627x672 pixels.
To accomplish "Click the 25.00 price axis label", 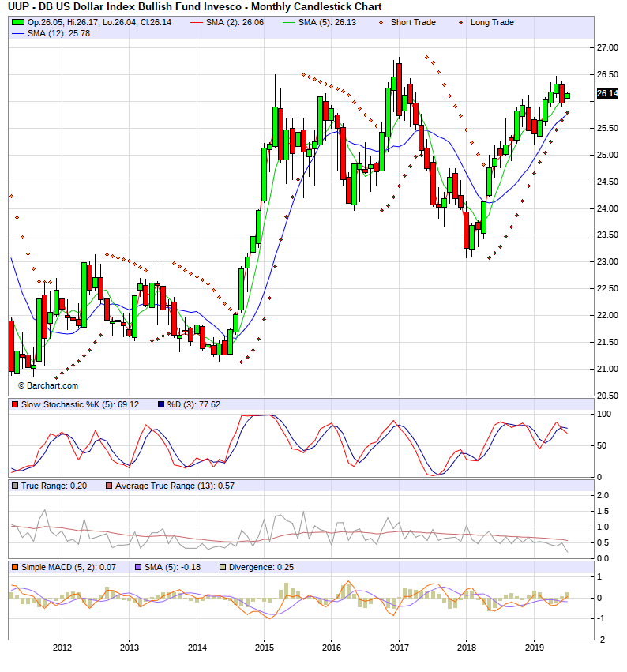I will point(608,155).
